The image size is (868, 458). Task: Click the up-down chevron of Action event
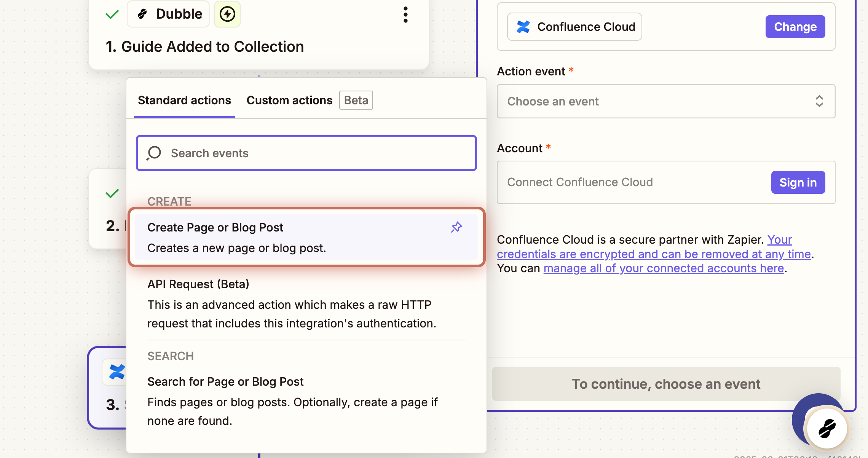[819, 101]
